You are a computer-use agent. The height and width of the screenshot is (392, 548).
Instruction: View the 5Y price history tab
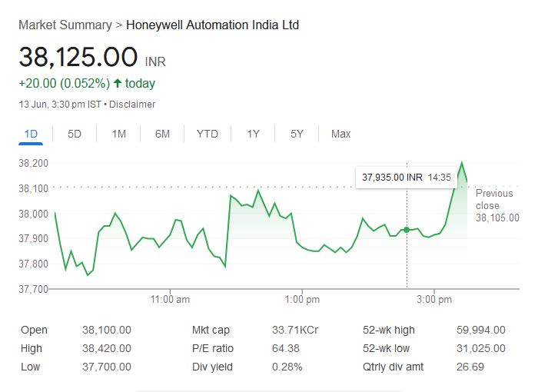(297, 134)
